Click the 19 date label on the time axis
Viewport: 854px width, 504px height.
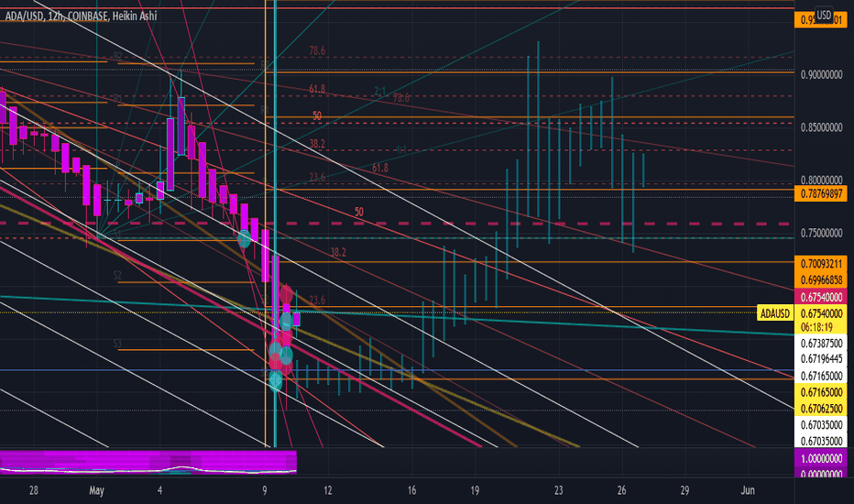point(475,490)
